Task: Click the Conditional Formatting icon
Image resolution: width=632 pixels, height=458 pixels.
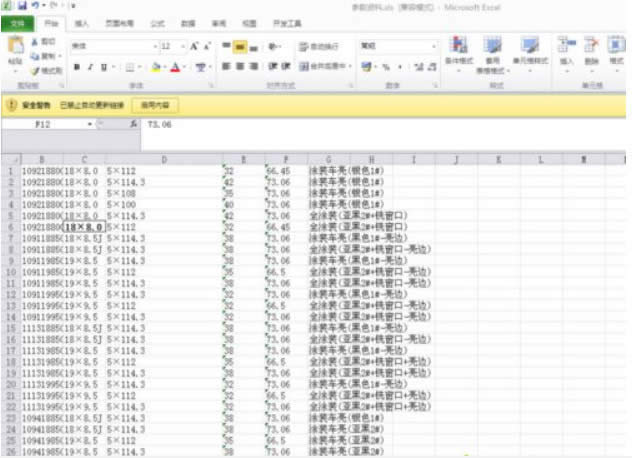Action: (x=458, y=52)
